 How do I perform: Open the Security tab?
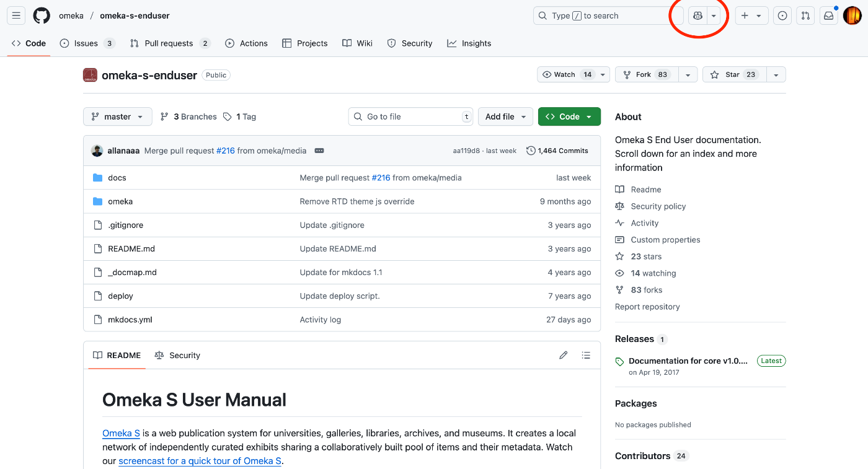(x=410, y=43)
